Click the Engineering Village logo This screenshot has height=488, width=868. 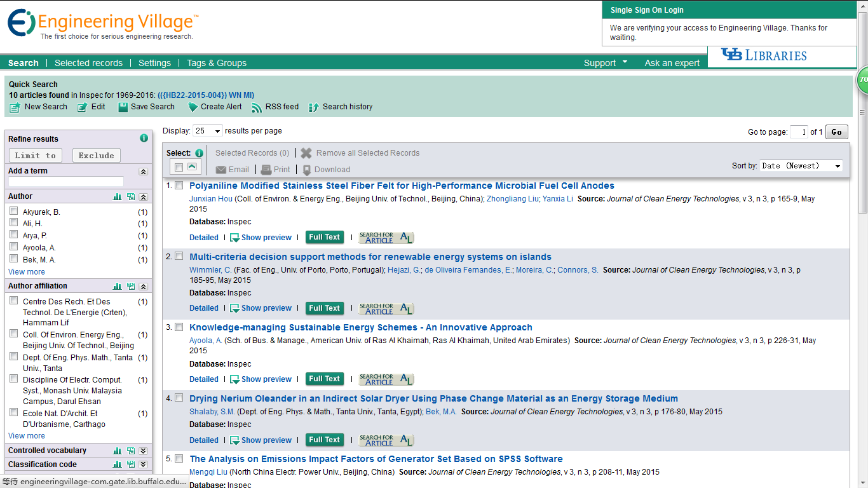pyautogui.click(x=102, y=24)
